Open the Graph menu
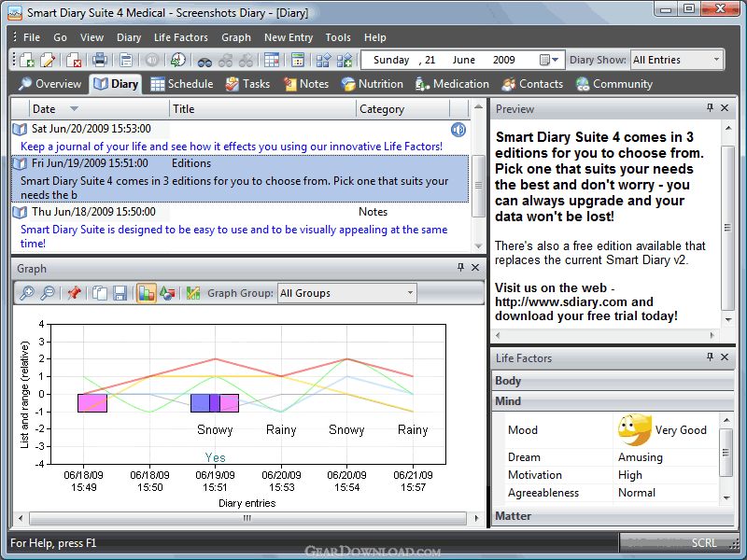The image size is (747, 560). click(236, 37)
